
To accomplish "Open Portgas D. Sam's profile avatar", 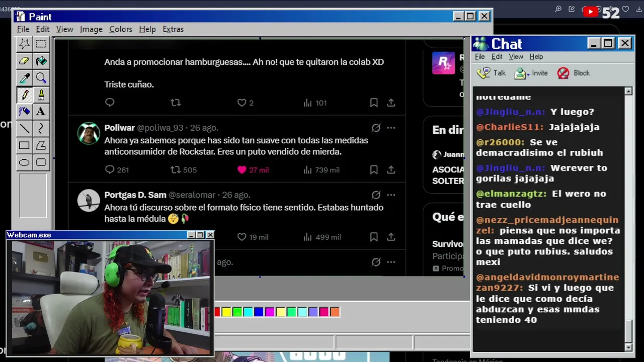I will [x=89, y=201].
